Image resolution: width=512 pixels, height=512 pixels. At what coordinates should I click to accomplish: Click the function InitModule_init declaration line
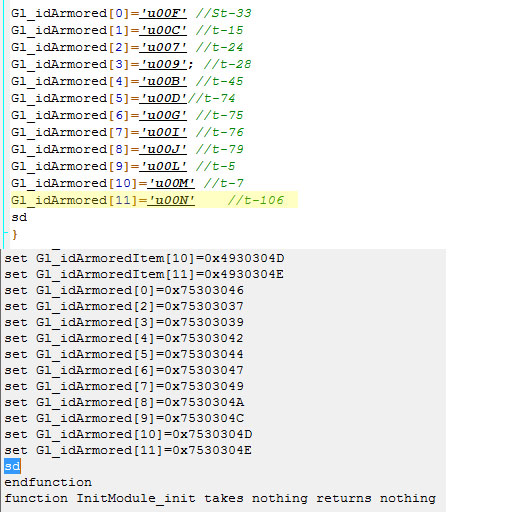click(x=220, y=499)
